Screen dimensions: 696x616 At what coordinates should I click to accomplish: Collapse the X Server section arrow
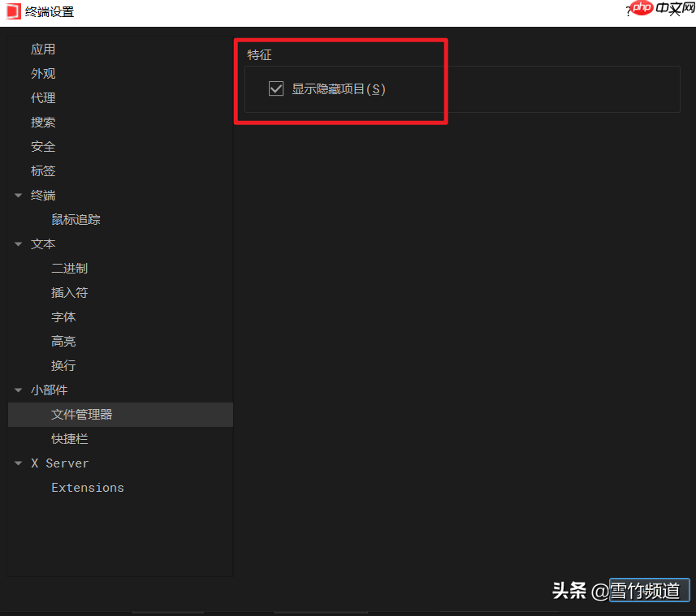tap(18, 463)
